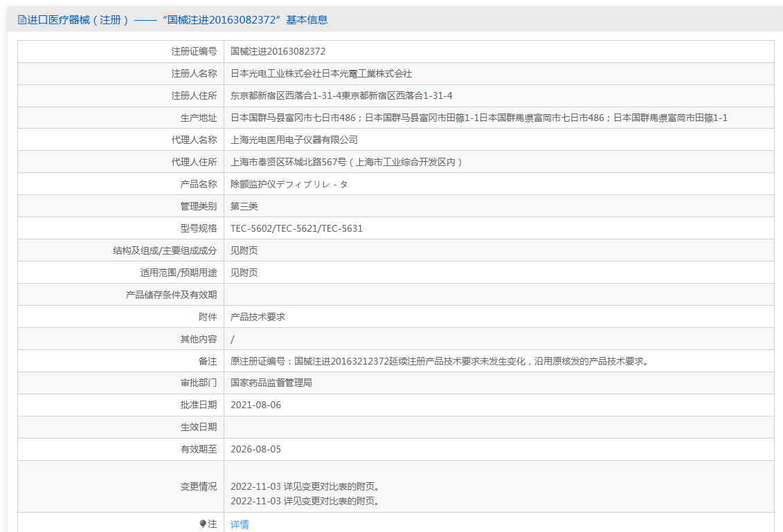This screenshot has height=532, width=783.
Task: Click the expiry date 2026-08-05
Action: pyautogui.click(x=255, y=449)
